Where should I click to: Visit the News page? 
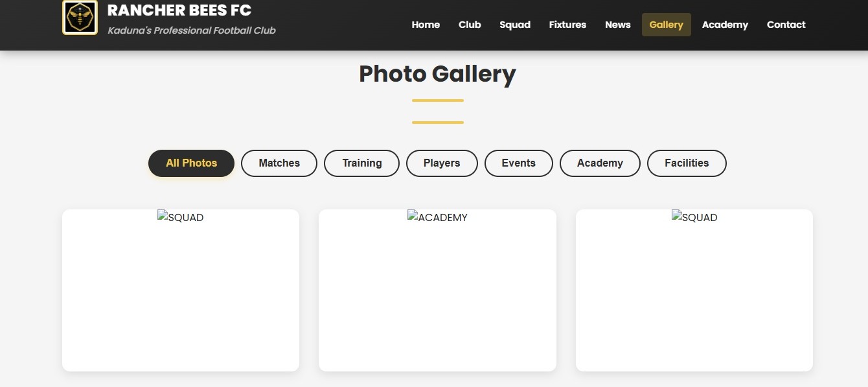(x=617, y=25)
